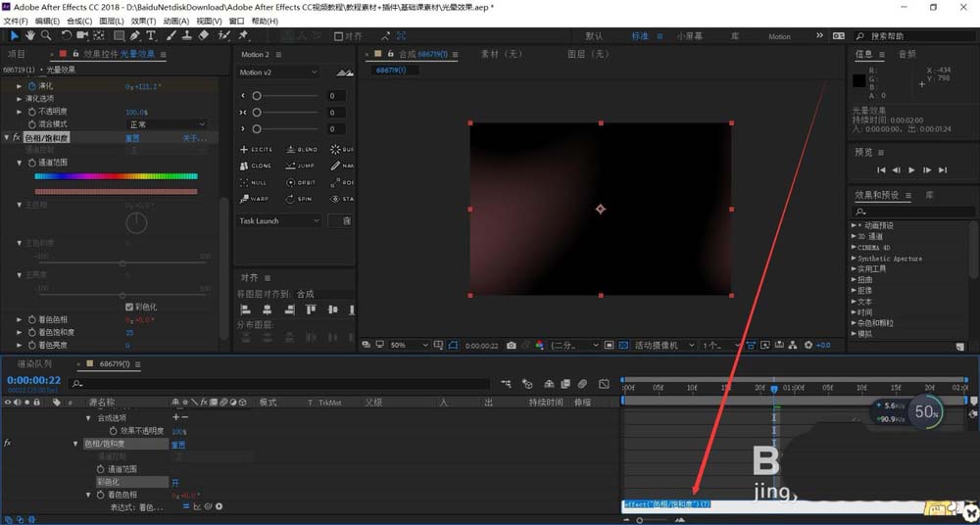This screenshot has height=525, width=980.
Task: Open the Task Launch dropdown
Action: tap(279, 220)
